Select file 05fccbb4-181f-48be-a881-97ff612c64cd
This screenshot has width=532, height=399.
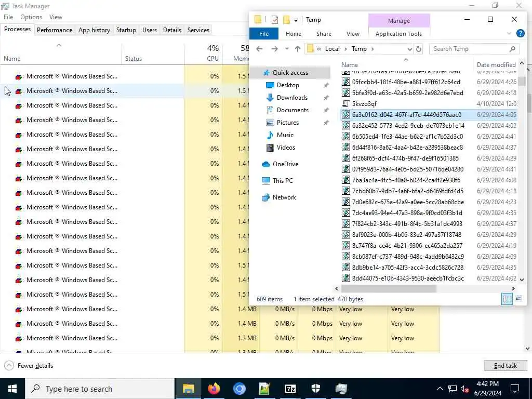click(406, 82)
